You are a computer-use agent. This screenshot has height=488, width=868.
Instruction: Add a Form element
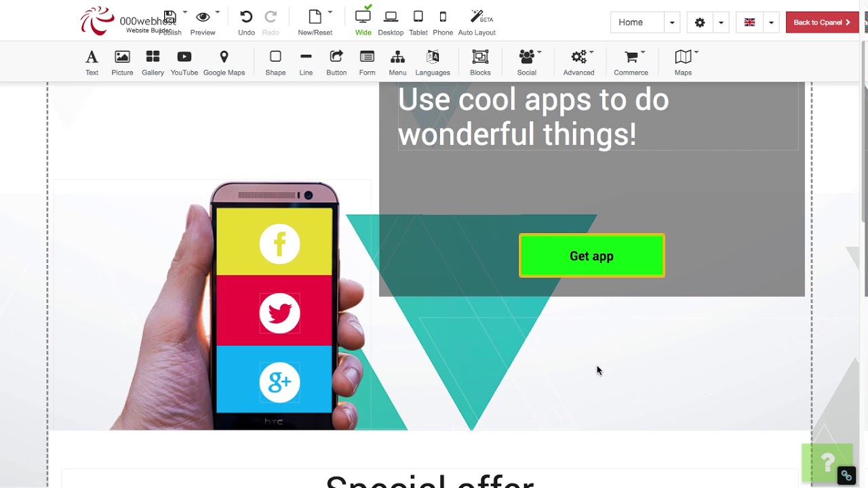pos(367,62)
